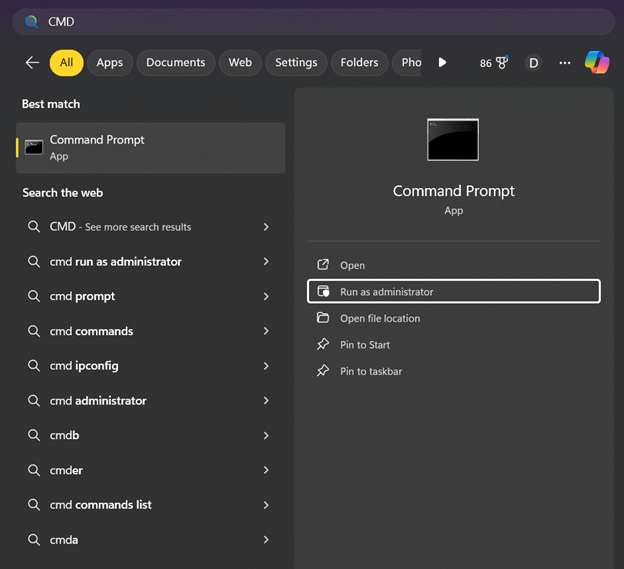Select 'cmdb' web suggestion text
624x569 pixels.
[64, 435]
